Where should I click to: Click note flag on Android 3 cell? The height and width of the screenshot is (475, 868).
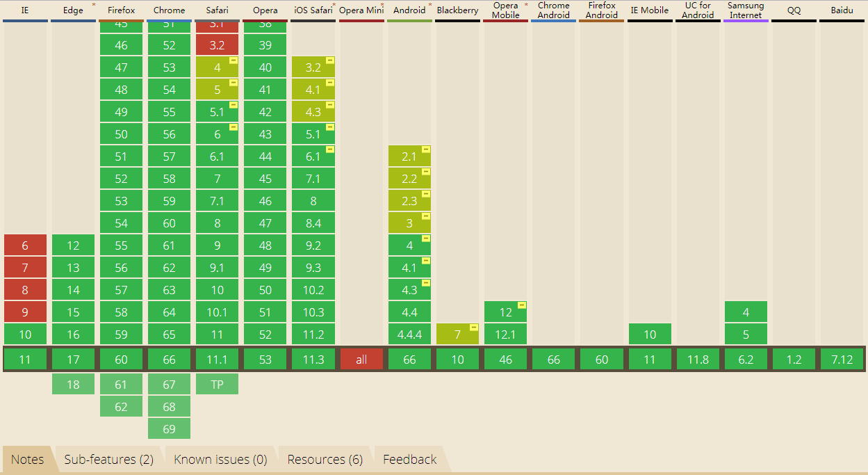point(426,216)
